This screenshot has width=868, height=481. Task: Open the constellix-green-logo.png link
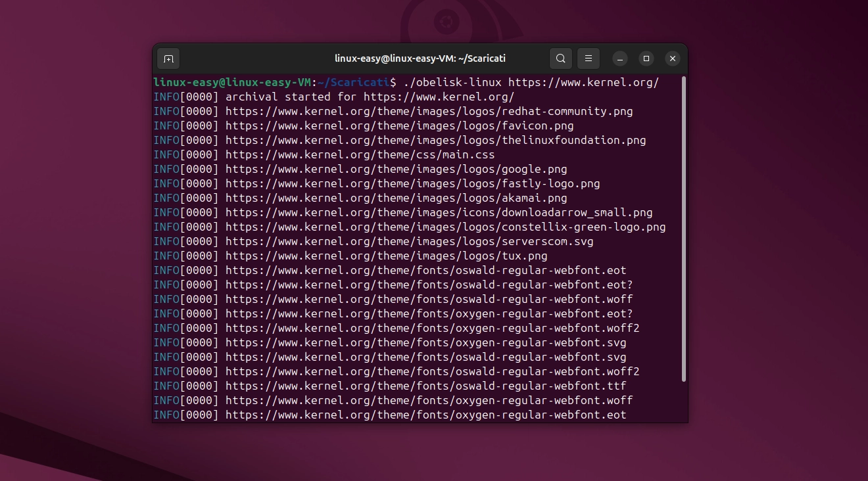[x=445, y=227]
